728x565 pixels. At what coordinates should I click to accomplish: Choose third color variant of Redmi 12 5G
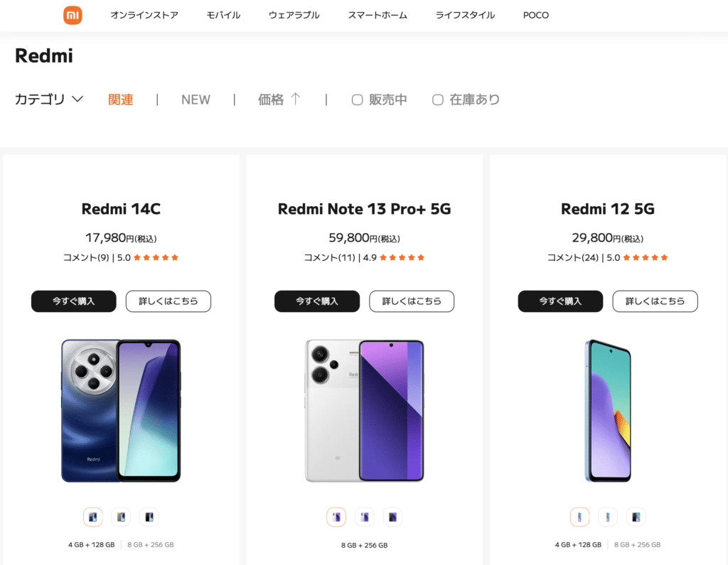tap(636, 517)
